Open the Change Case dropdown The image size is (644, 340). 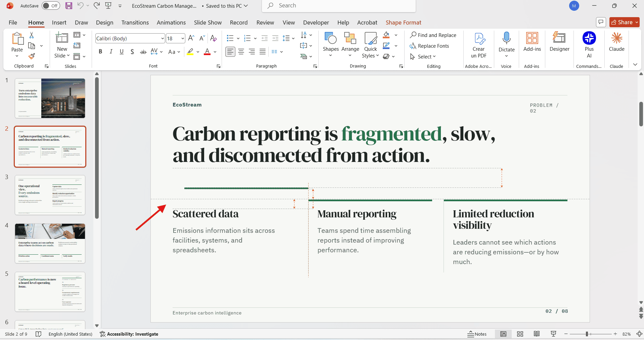click(x=174, y=52)
